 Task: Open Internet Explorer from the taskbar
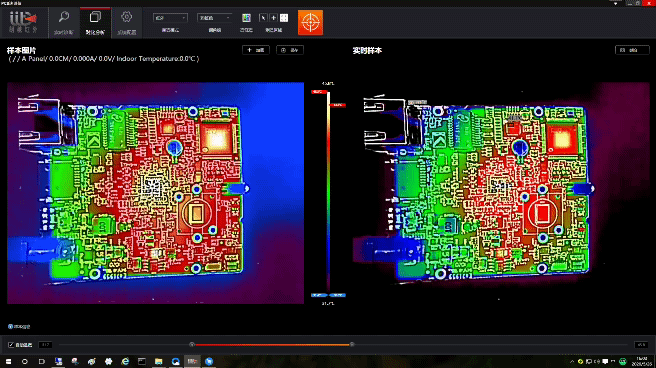[x=125, y=361]
